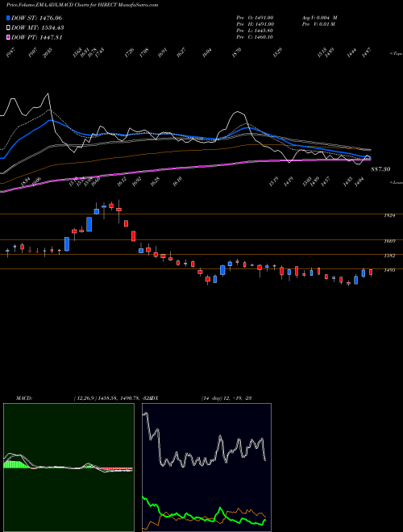Click the blue DOW ST legend swatch
Image resolution: width=403 pixels, height=532 pixels.
(x=8, y=18)
